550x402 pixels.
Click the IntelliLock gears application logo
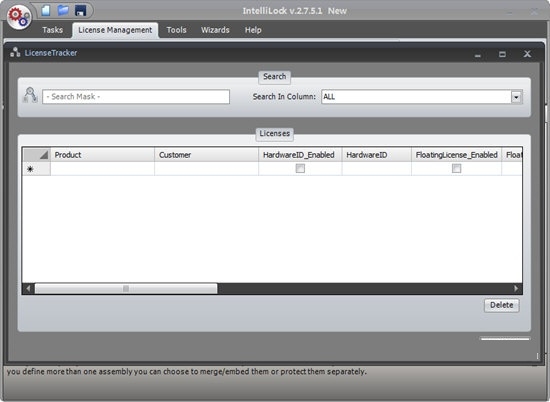(x=19, y=17)
